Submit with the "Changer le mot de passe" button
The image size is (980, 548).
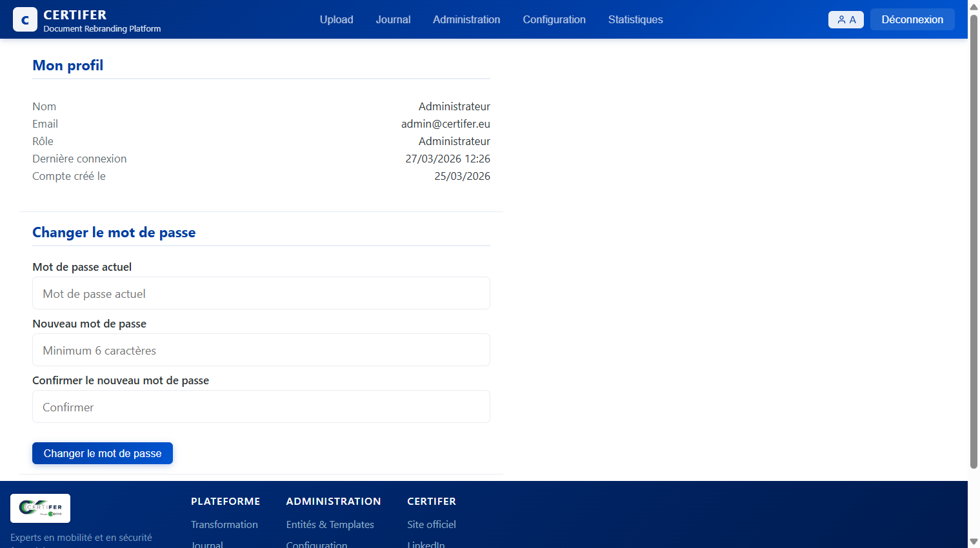102,453
